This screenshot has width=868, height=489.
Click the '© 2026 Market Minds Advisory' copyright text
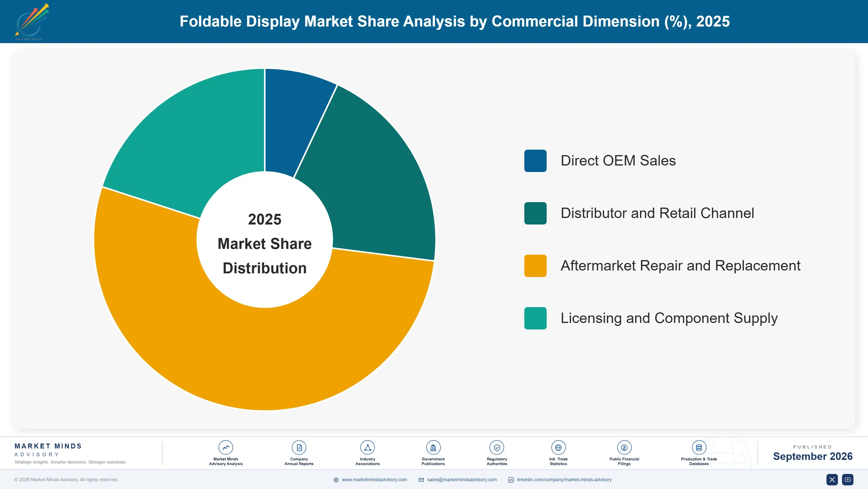pos(66,480)
